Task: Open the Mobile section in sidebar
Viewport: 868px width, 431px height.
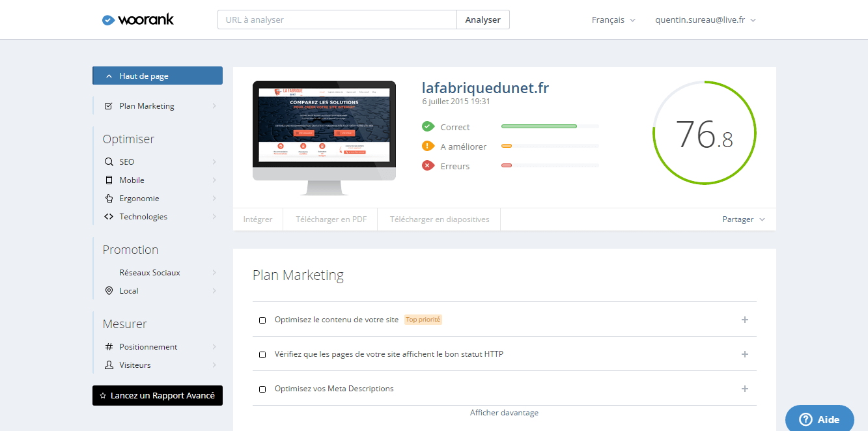Action: [158, 180]
